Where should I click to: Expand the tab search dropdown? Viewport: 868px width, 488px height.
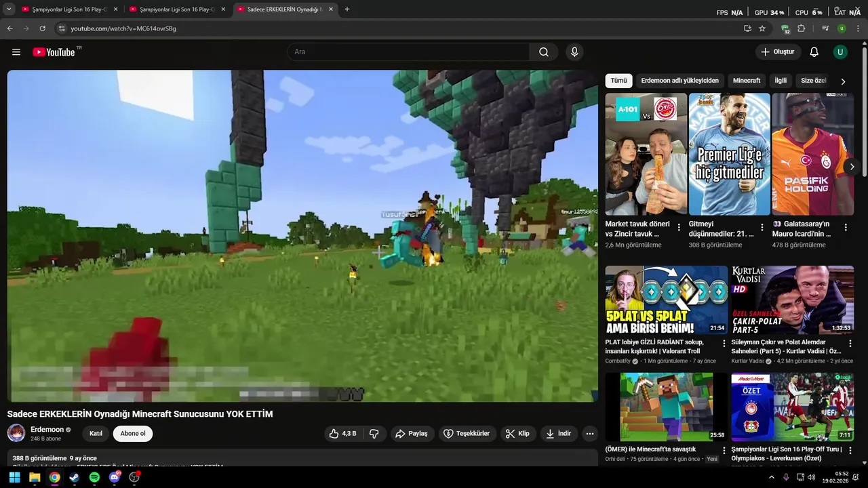pos(9,9)
